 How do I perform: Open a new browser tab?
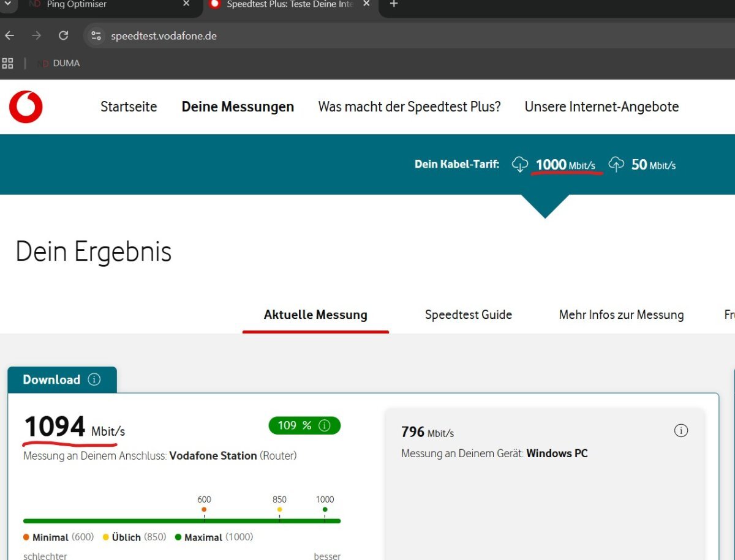click(x=394, y=4)
